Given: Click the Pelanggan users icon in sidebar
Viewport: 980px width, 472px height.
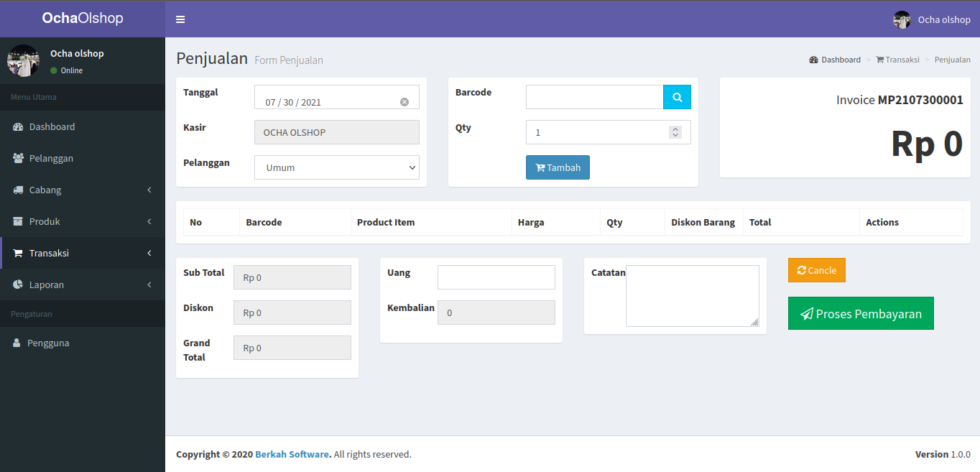Looking at the screenshot, I should click(x=18, y=159).
